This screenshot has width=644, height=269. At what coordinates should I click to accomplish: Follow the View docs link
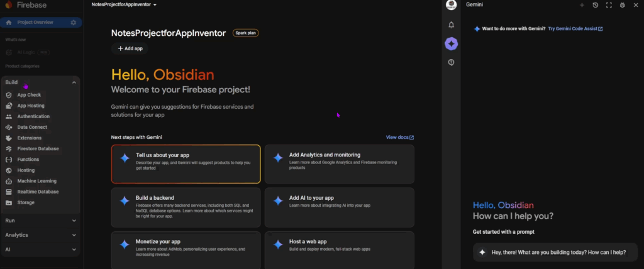(399, 137)
